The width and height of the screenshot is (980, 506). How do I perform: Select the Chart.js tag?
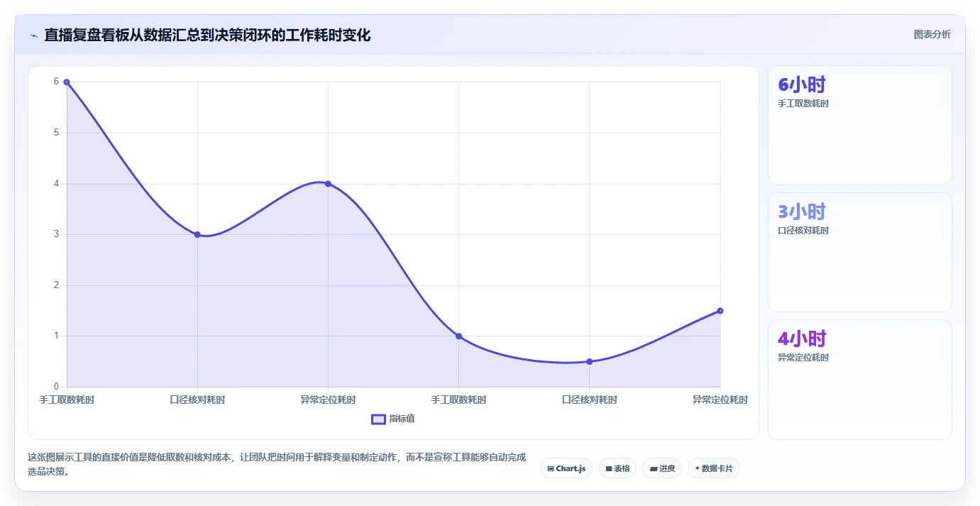tap(566, 468)
